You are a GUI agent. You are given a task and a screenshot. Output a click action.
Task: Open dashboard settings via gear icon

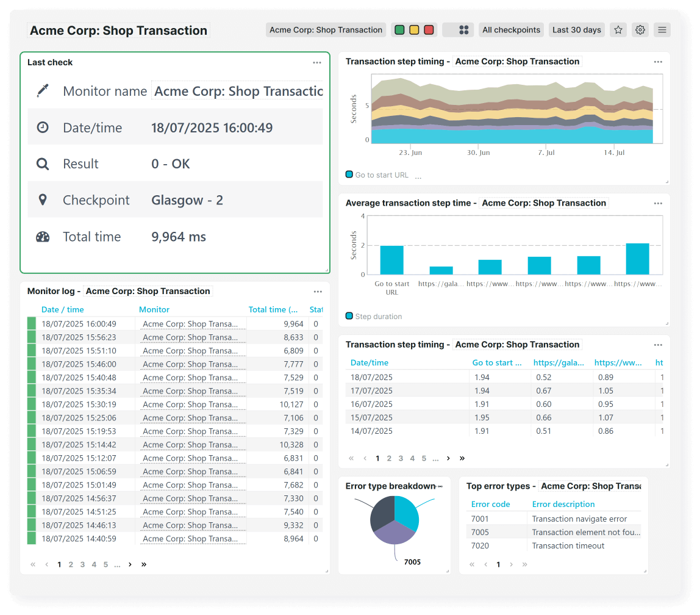click(x=640, y=29)
